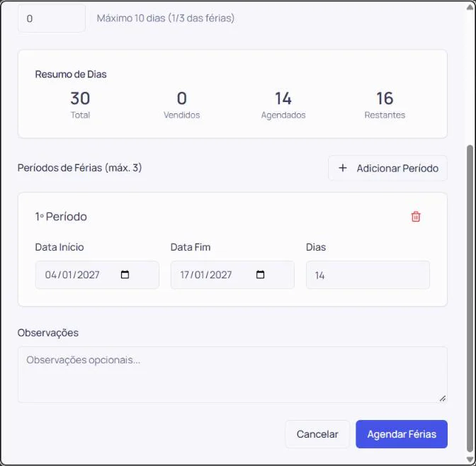
Task: Click the vertical scrollbar thumb
Action: (470, 299)
